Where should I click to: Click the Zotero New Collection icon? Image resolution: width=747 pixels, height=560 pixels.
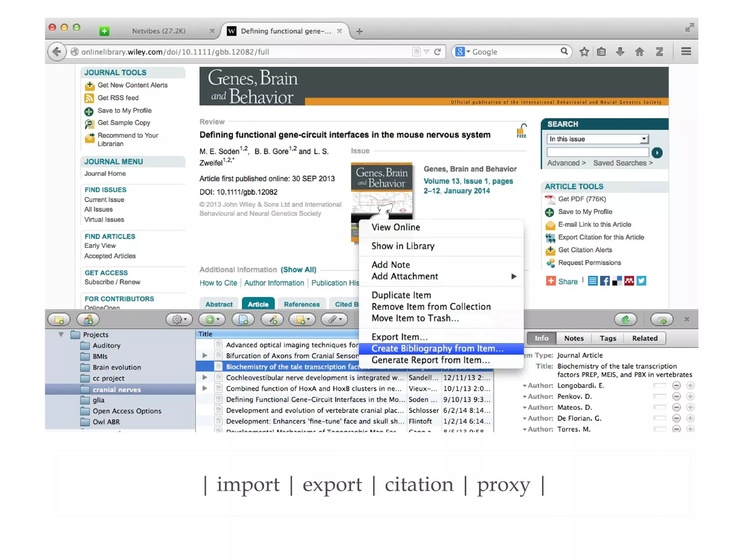point(59,320)
